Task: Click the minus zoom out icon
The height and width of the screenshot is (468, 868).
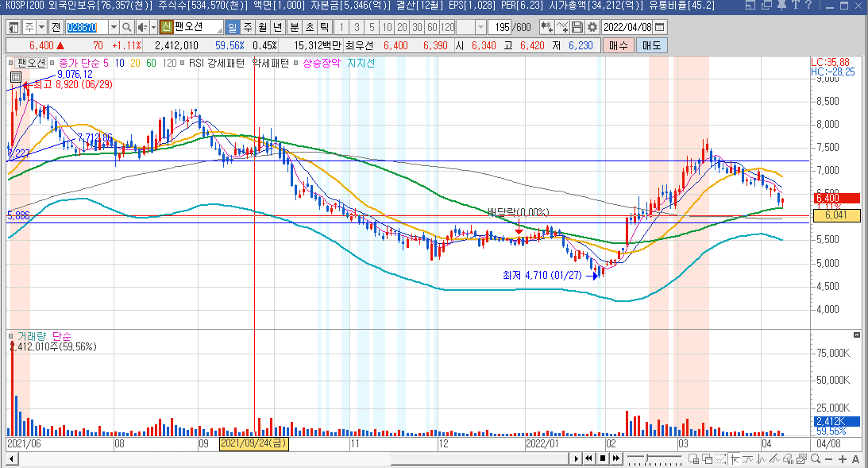Action: (x=829, y=459)
